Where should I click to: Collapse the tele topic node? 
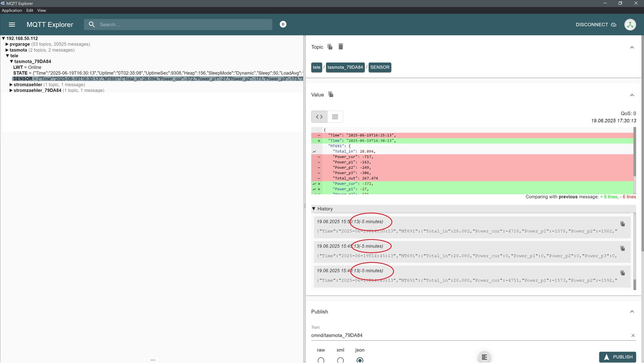[x=7, y=56]
